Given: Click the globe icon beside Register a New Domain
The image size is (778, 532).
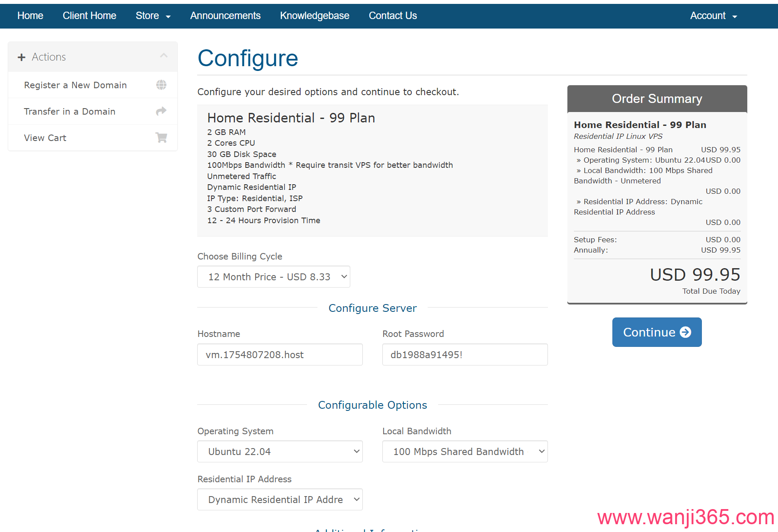Looking at the screenshot, I should point(161,85).
